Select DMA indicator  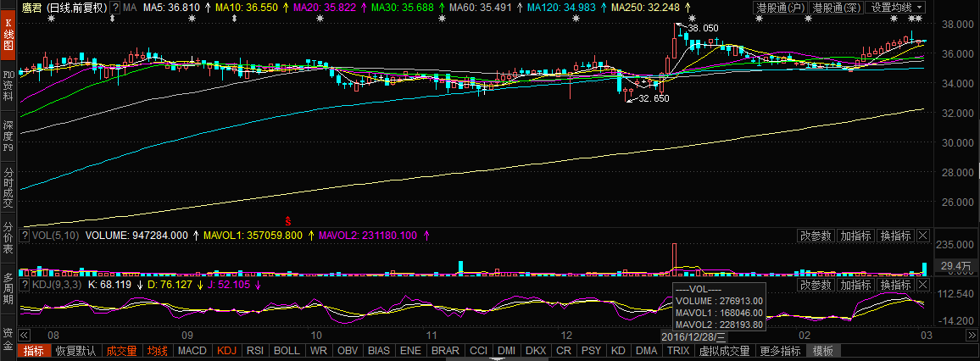646,351
